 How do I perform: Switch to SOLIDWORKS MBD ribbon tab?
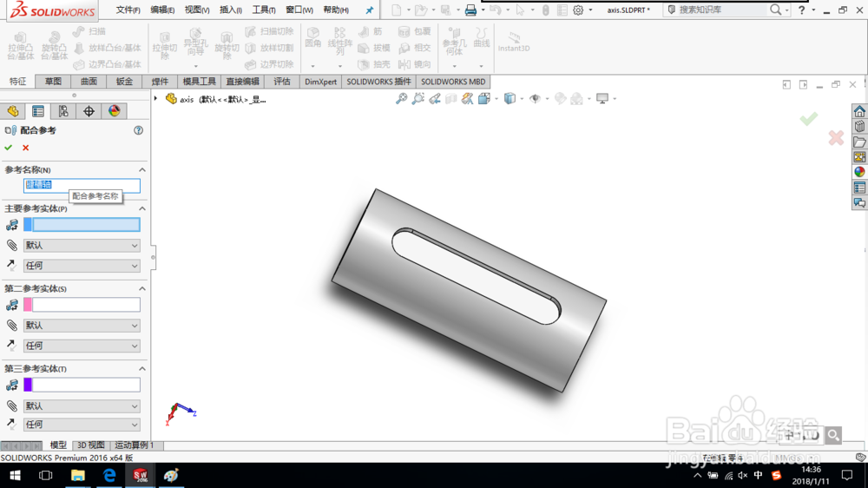[x=453, y=82]
